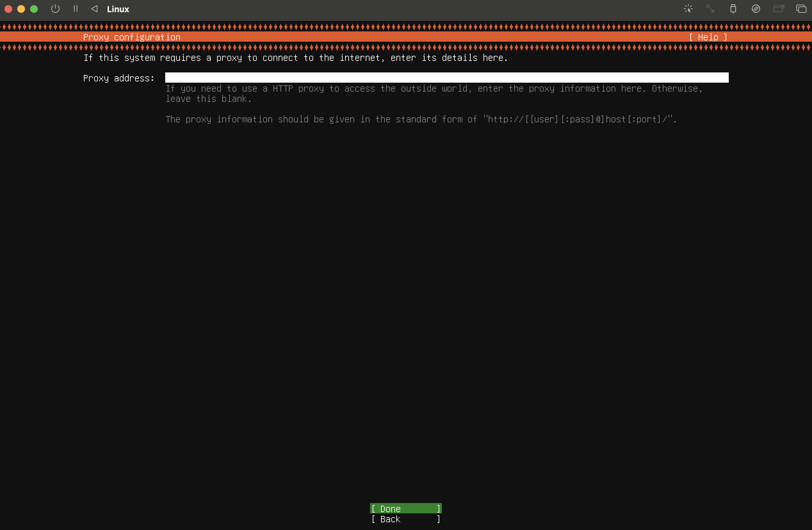
Task: Click the battery icon in menu bar
Action: pyautogui.click(x=733, y=9)
